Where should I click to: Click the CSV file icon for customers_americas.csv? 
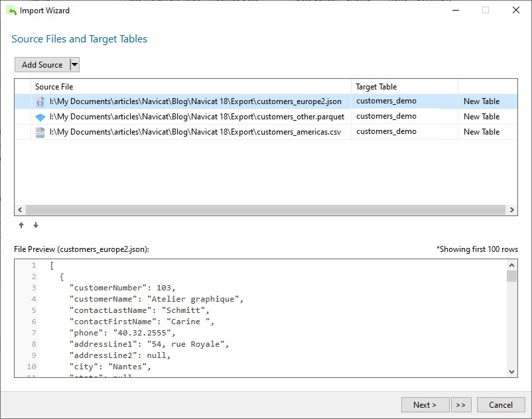(40, 133)
